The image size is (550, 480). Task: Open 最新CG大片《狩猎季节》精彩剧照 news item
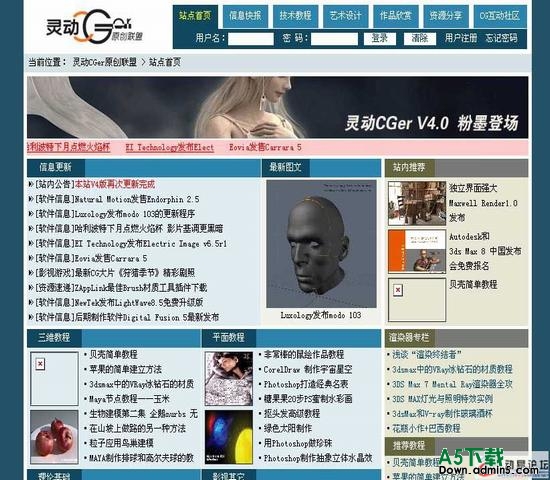(135, 273)
